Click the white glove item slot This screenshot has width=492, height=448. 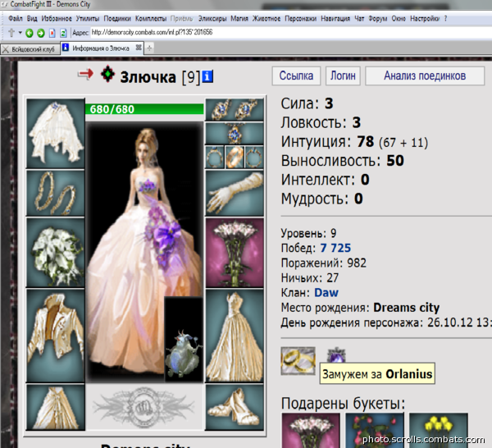pyautogui.click(x=235, y=193)
